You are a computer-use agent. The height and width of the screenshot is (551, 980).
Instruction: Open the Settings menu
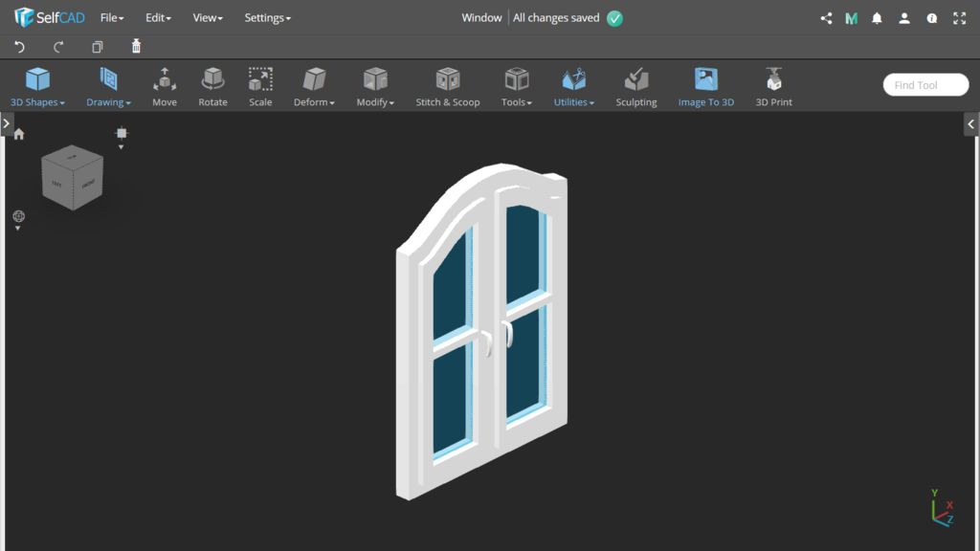(x=267, y=18)
